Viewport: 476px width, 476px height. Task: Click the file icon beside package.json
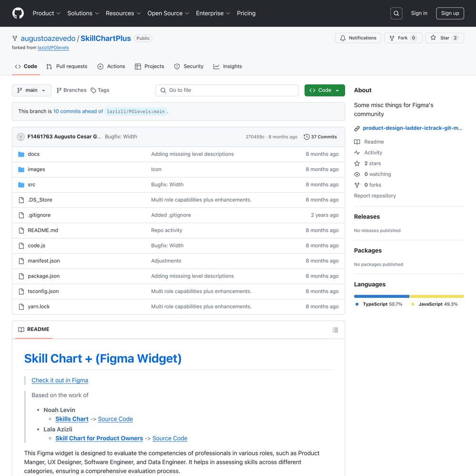21,276
